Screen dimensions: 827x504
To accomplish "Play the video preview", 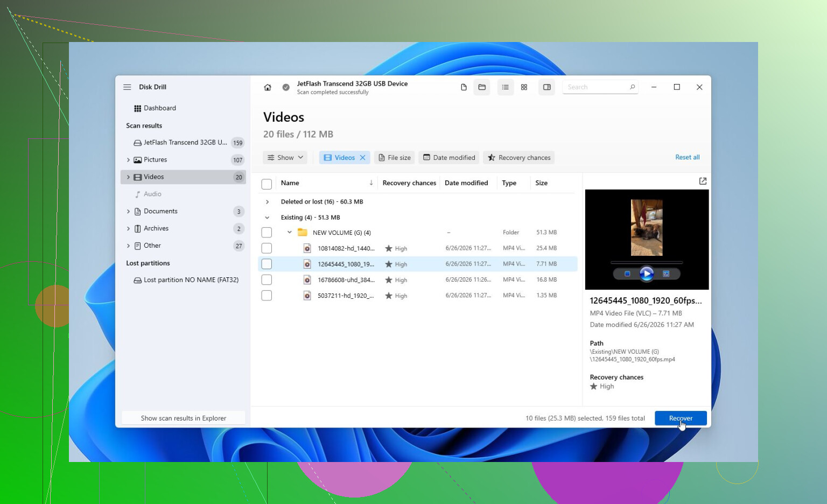I will [x=647, y=274].
